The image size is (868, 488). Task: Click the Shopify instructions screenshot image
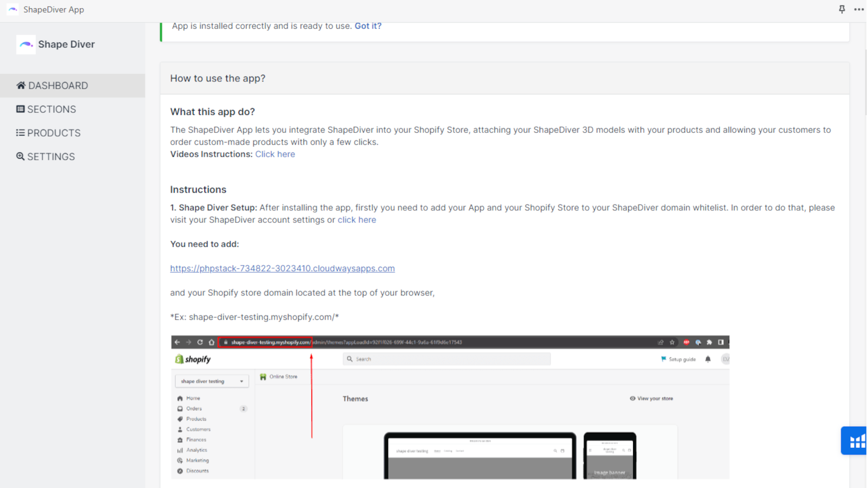(450, 407)
